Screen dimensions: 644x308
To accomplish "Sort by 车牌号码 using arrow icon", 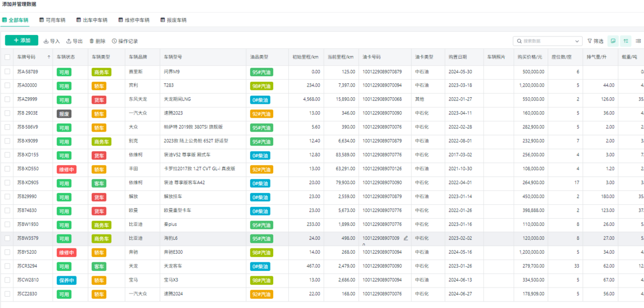I will (49, 57).
